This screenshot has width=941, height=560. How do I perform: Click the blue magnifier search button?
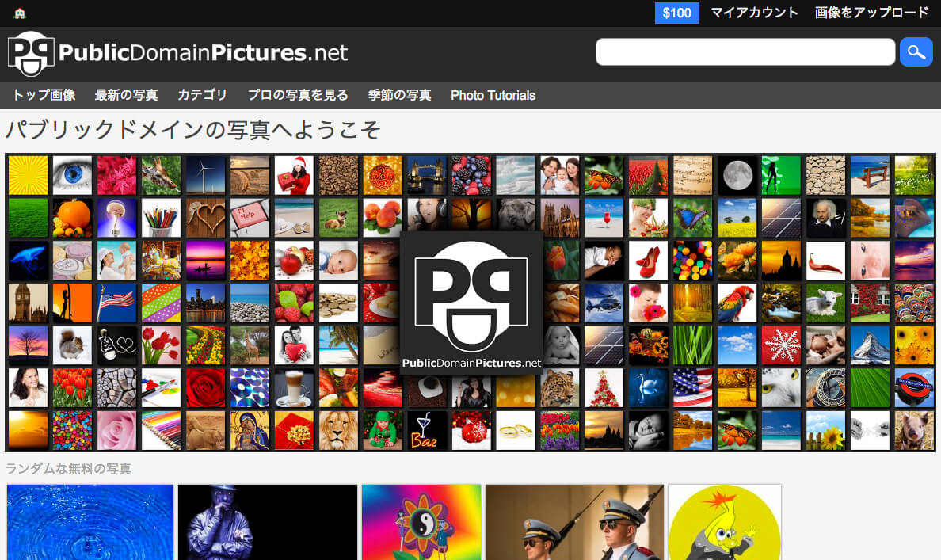pyautogui.click(x=916, y=52)
